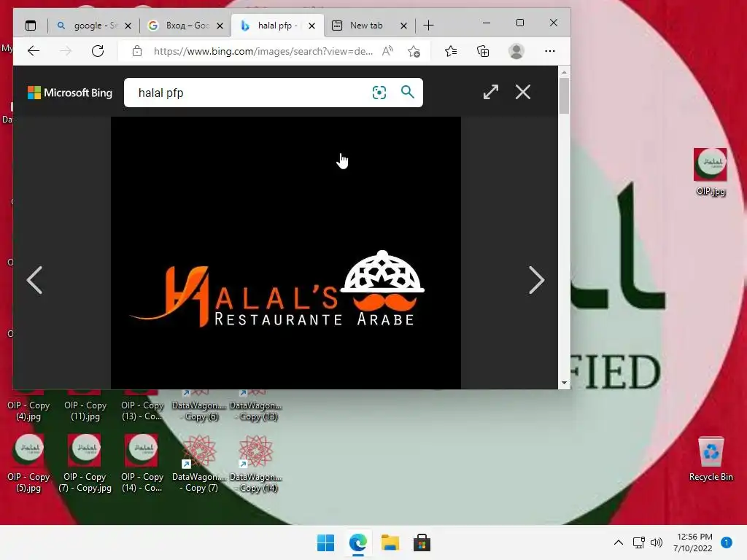Viewport: 747px width, 560px height.
Task: Select DataWagon - Copy (7) shortcut
Action: [x=199, y=463]
